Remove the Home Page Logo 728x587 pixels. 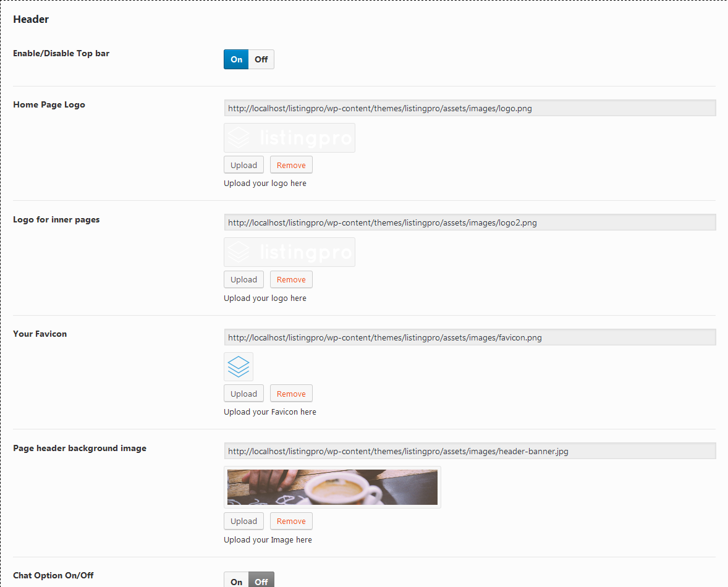click(x=291, y=165)
